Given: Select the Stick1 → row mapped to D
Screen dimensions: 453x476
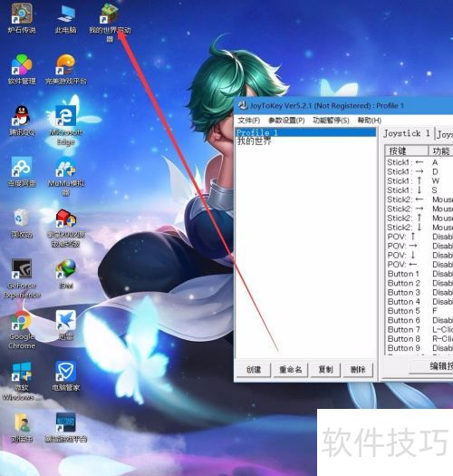Looking at the screenshot, I should (x=419, y=172).
